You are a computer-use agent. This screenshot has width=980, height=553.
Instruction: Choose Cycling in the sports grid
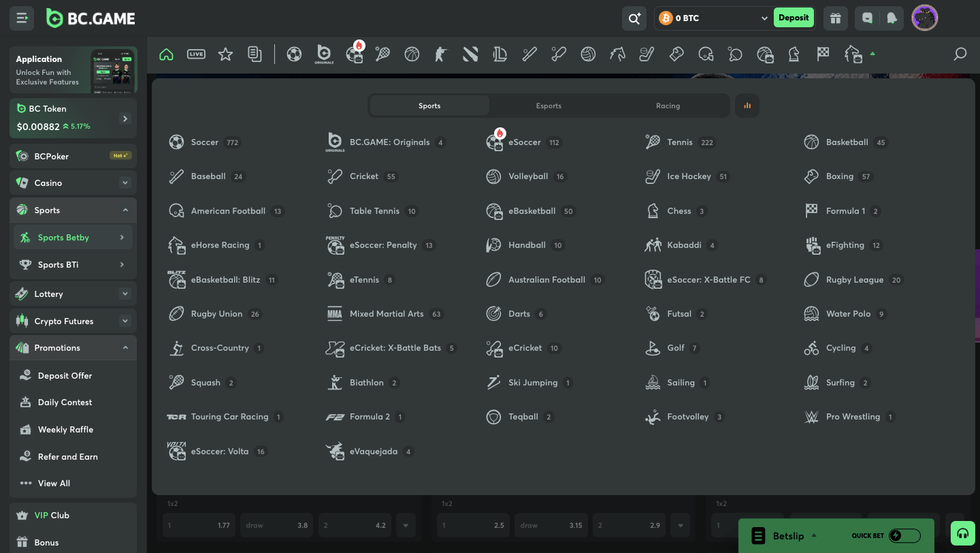pos(838,348)
